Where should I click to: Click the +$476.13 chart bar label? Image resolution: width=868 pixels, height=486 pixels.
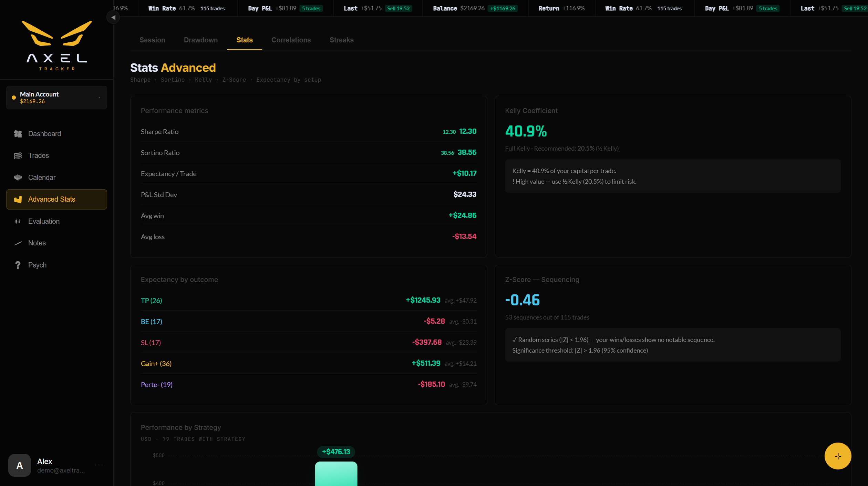pyautogui.click(x=336, y=452)
